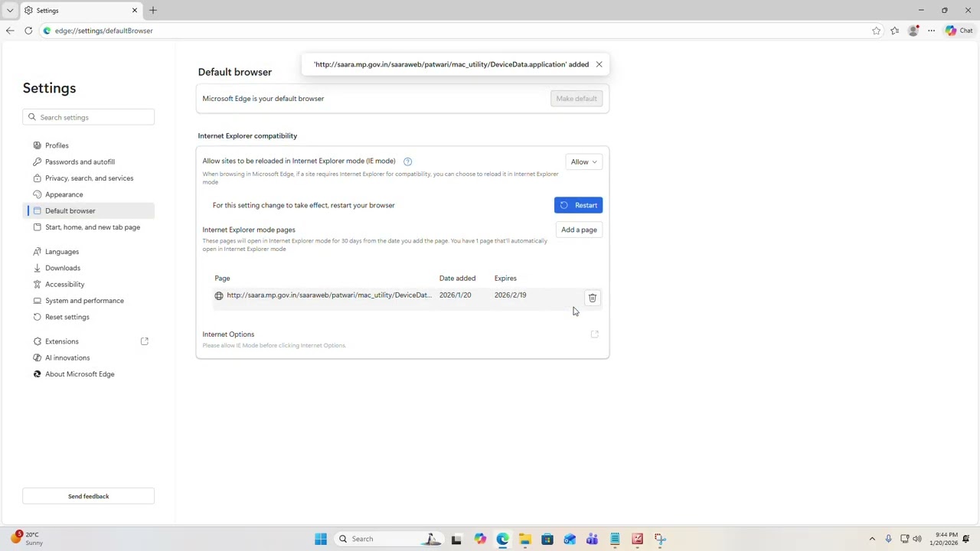980x551 pixels.
Task: Click the Internet Options label
Action: tap(228, 334)
